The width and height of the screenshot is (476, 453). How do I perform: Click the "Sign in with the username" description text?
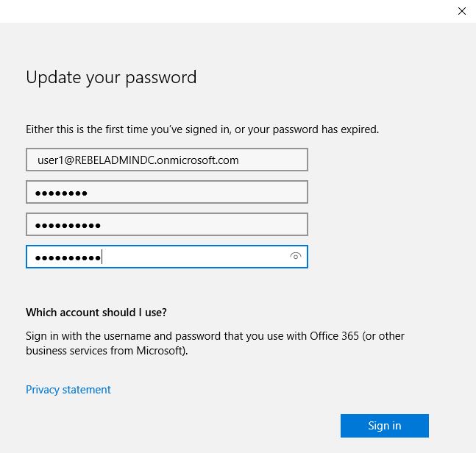point(215,336)
